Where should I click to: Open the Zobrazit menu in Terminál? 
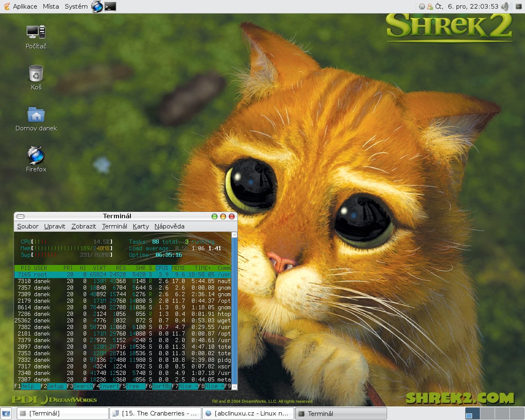coord(84,226)
